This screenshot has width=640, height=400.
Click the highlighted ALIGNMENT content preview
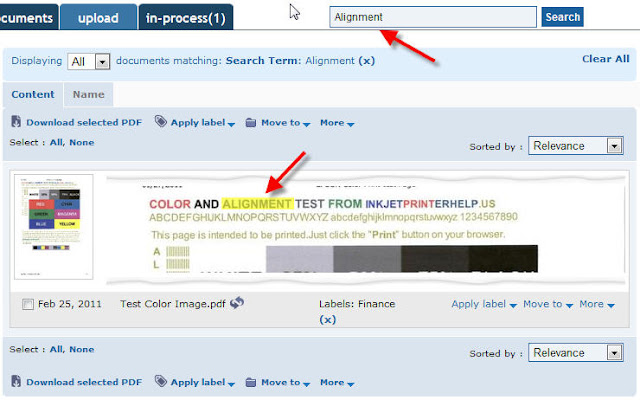(257, 204)
